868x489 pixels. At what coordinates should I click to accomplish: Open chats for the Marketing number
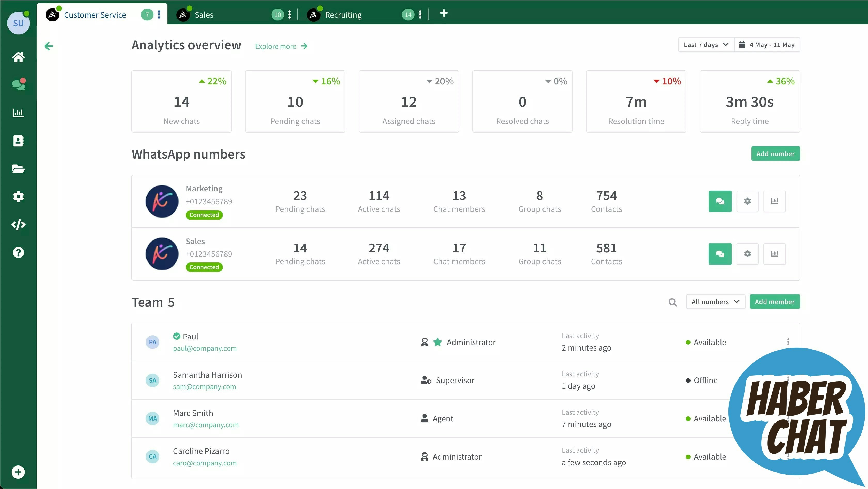click(720, 201)
